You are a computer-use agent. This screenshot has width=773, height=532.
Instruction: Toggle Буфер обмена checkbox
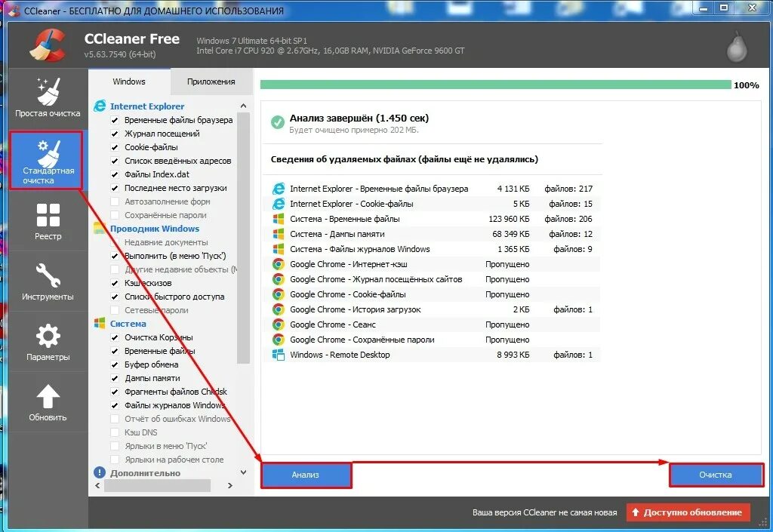[x=115, y=364]
